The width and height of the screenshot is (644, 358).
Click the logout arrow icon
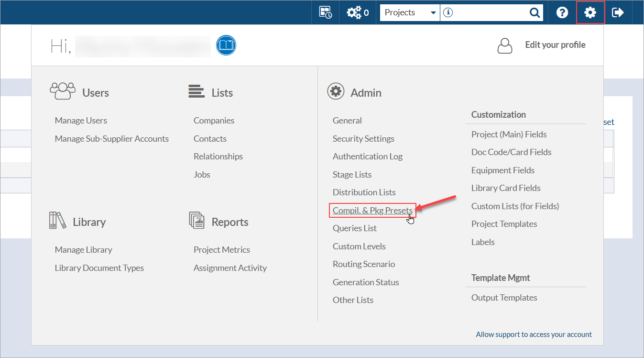click(x=618, y=13)
